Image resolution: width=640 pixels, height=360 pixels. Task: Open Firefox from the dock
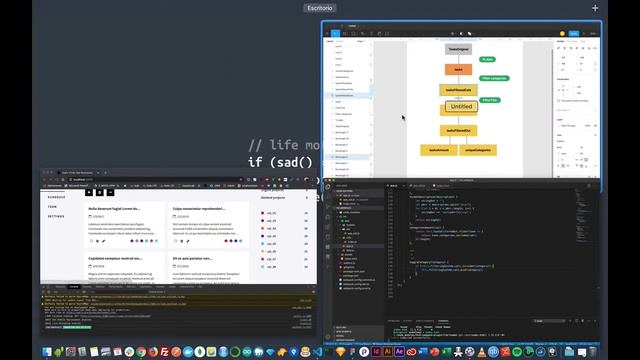pyautogui.click(x=153, y=351)
